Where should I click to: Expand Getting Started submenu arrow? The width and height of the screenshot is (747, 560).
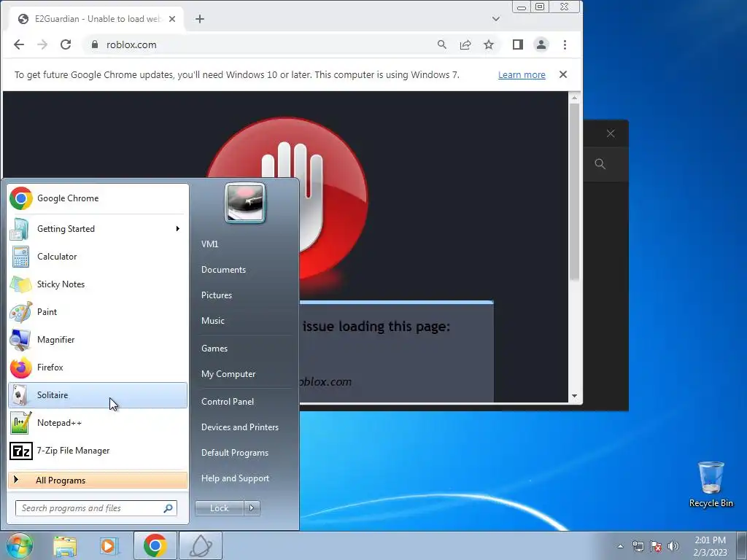coord(178,228)
